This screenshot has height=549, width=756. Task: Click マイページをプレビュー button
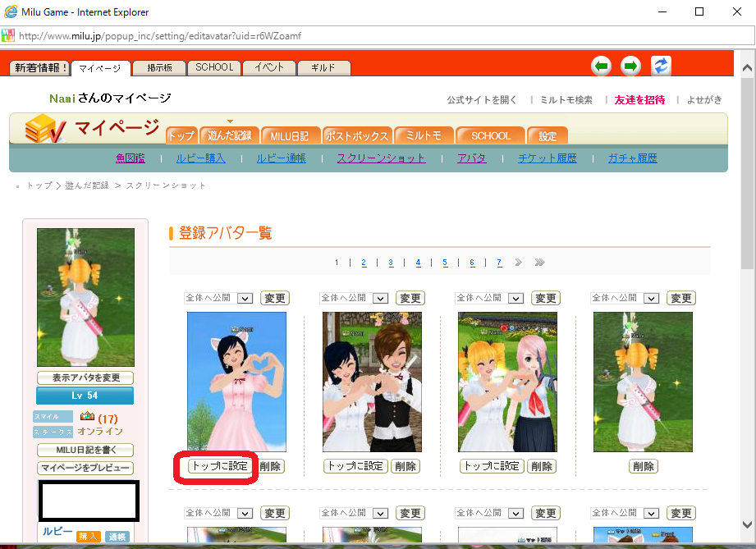pyautogui.click(x=85, y=468)
